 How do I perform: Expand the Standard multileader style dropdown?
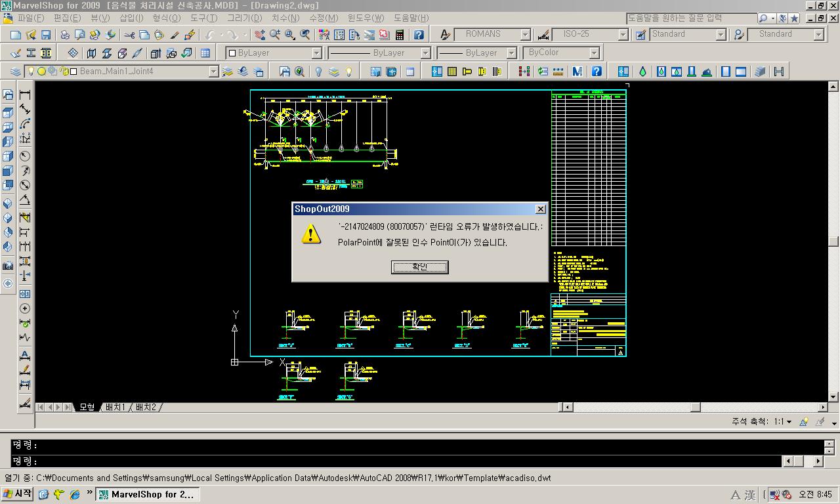(818, 34)
